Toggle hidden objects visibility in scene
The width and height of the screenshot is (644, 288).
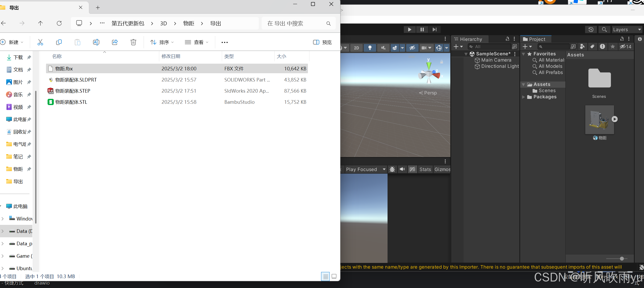412,48
